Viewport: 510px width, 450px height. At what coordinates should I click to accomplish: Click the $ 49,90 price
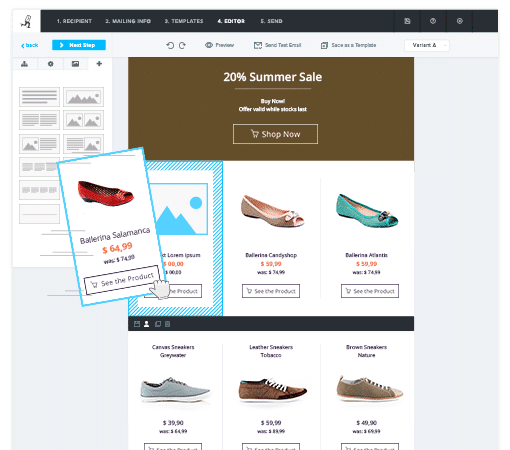pos(366,423)
